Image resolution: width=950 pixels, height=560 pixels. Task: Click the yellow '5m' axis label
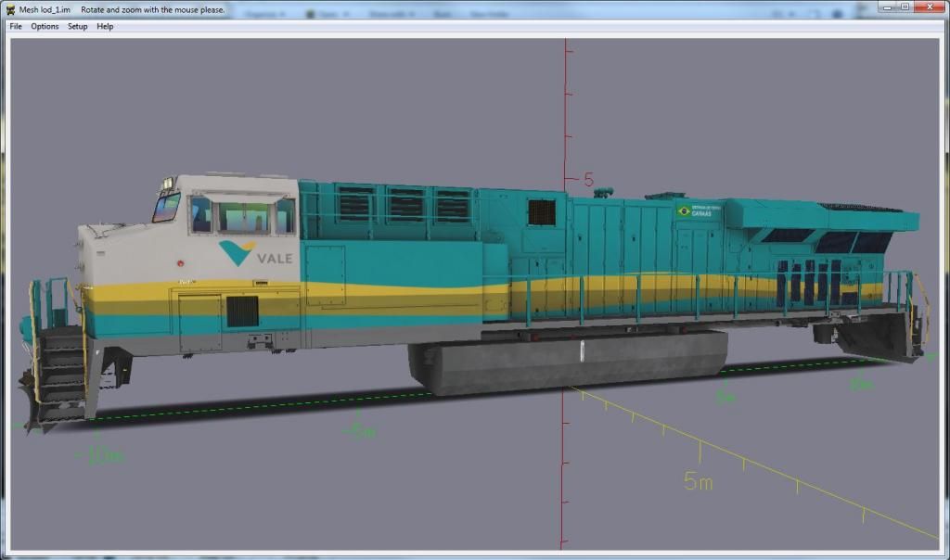click(699, 481)
